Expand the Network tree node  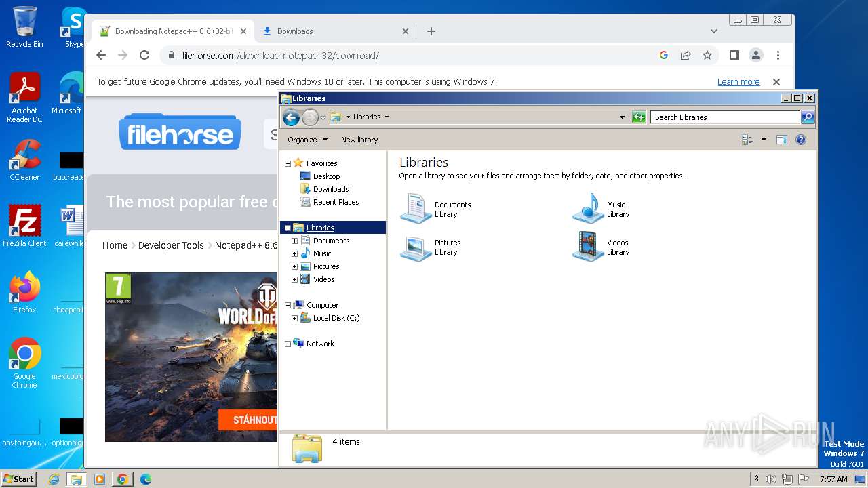[288, 344]
